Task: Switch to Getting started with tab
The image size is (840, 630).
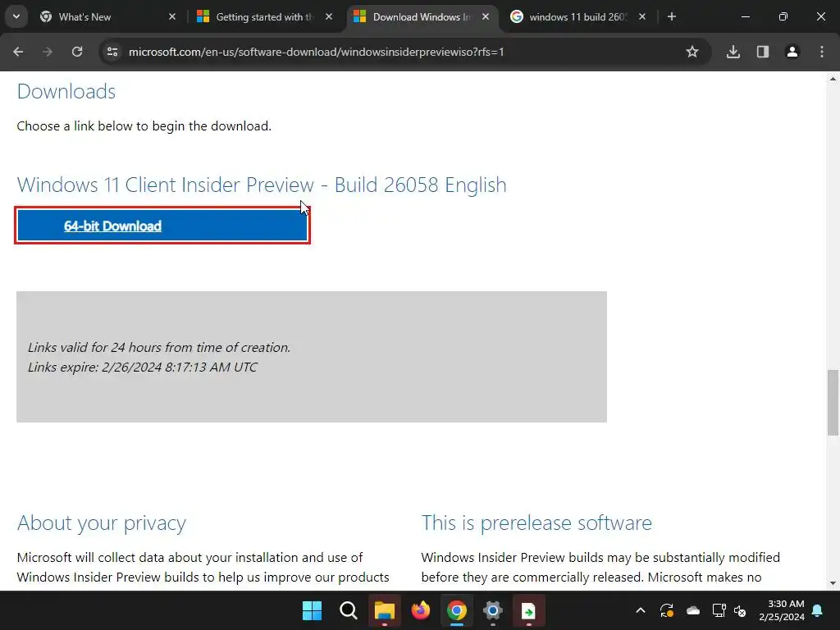Action: tap(265, 17)
